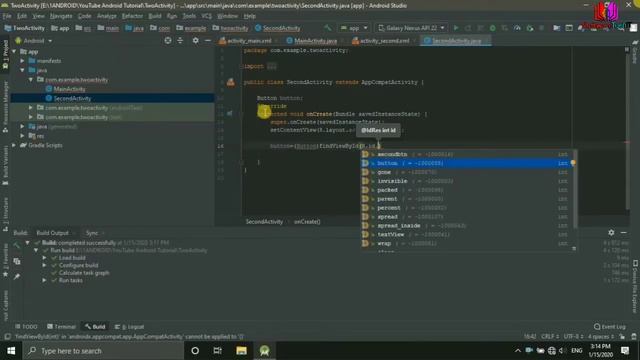Screen dimensions: 640x360
Task: Select the Sync tab in Build panel
Action: coord(92,233)
